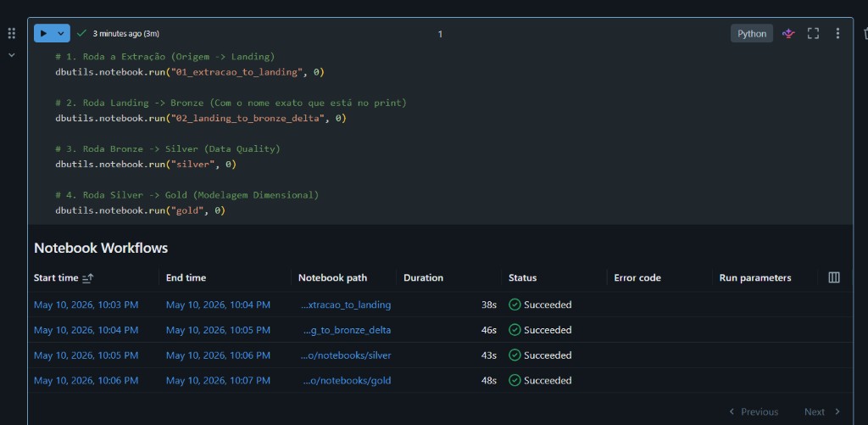Image resolution: width=868 pixels, height=425 pixels.
Task: Open the ...xtracao_to_landing notebook path
Action: point(346,305)
